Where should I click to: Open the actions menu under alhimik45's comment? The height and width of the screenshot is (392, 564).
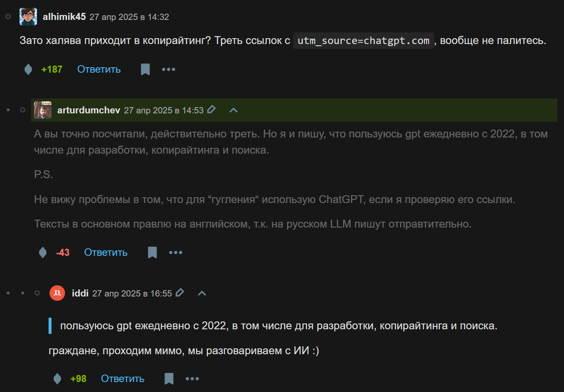point(169,69)
